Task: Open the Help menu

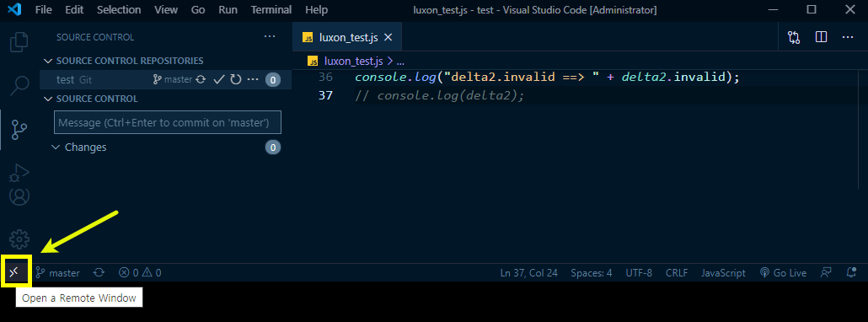Action: coord(316,10)
